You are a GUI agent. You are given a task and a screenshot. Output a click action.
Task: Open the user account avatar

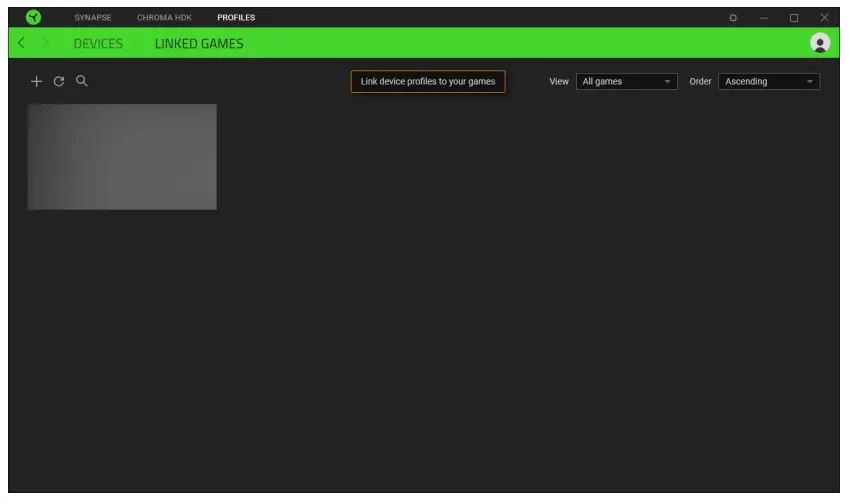coord(820,43)
